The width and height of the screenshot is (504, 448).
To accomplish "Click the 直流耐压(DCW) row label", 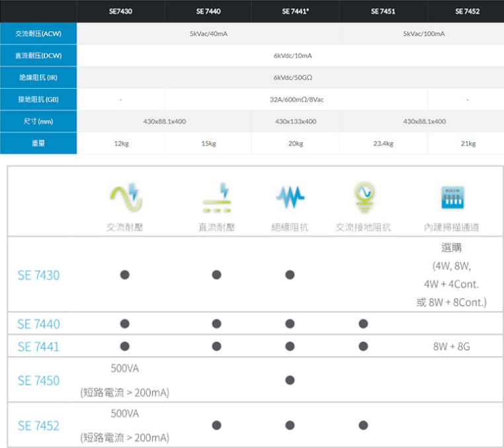I will (x=38, y=56).
